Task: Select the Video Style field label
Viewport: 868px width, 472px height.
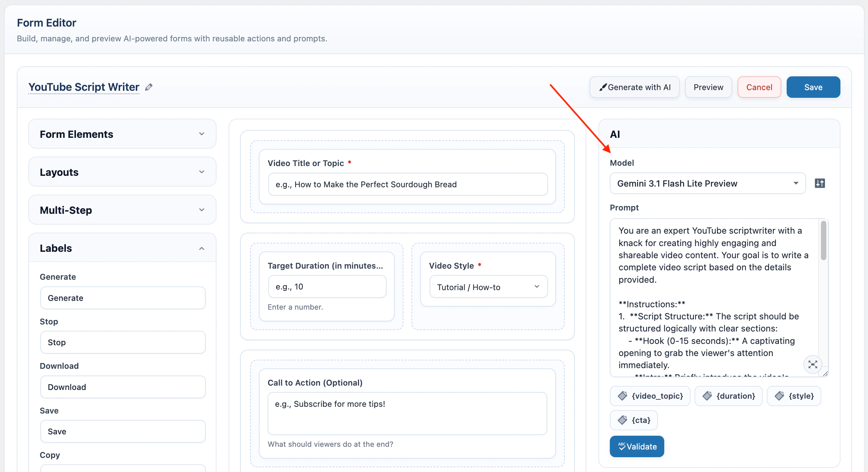Action: pyautogui.click(x=451, y=266)
